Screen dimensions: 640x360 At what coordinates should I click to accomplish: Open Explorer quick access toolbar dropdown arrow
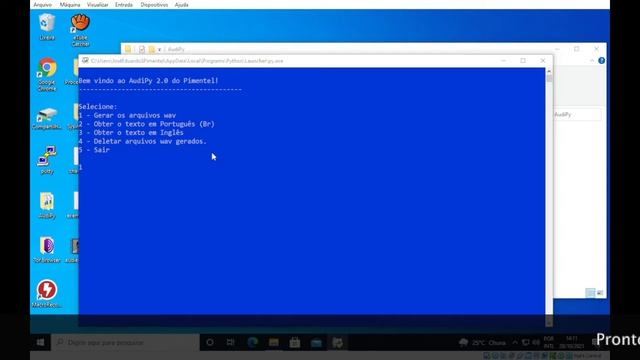(160, 49)
